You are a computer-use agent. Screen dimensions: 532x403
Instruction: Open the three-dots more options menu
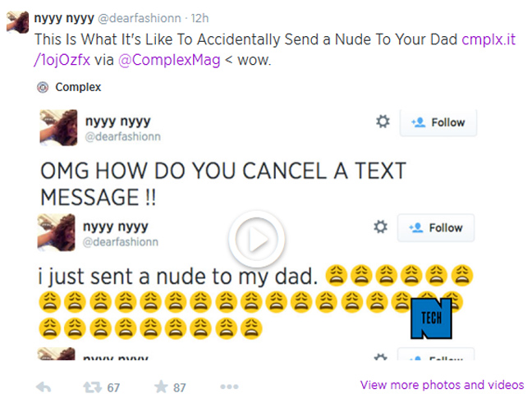[229, 387]
